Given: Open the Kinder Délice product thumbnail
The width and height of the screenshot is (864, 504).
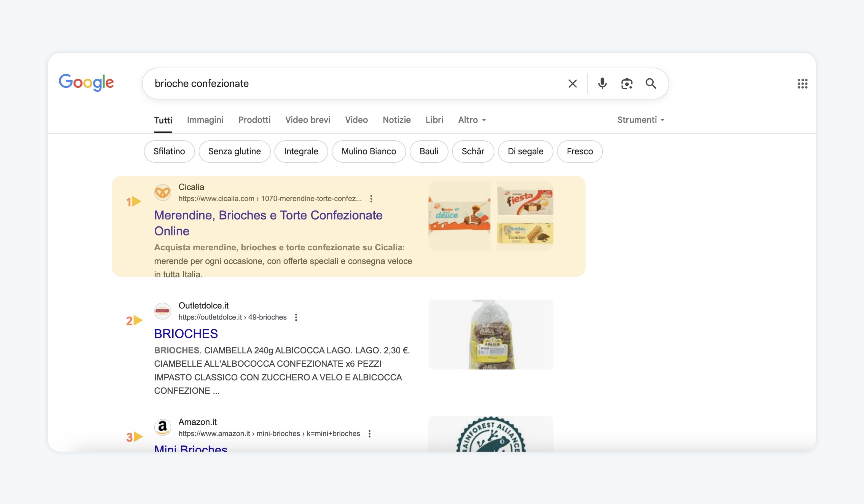Looking at the screenshot, I should (459, 216).
